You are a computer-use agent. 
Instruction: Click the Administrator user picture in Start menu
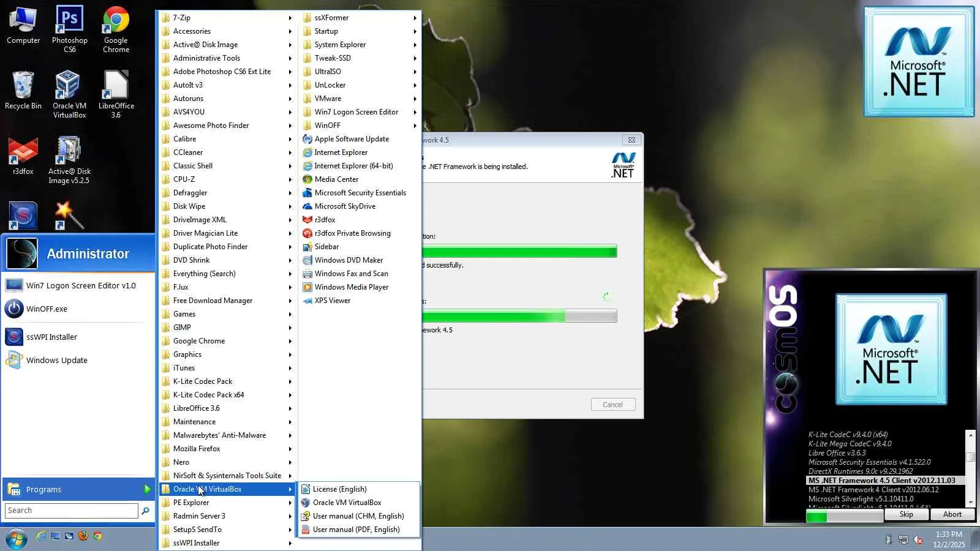tap(22, 253)
